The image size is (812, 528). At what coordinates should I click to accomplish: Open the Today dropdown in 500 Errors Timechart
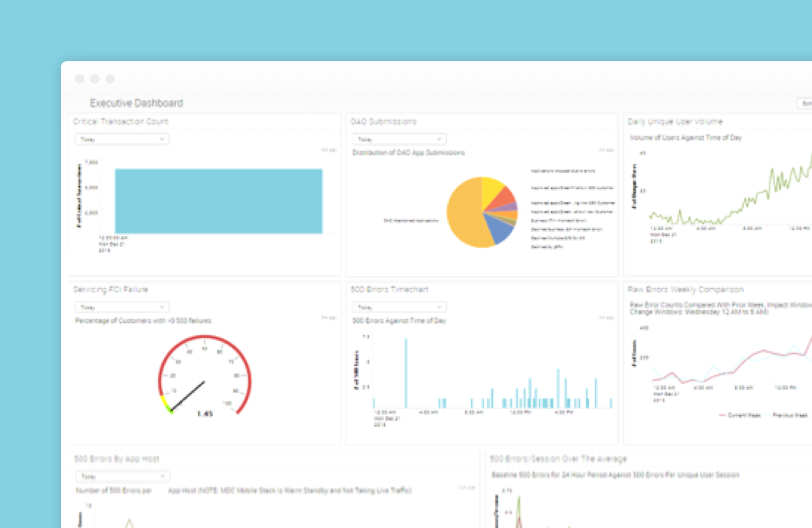(399, 307)
